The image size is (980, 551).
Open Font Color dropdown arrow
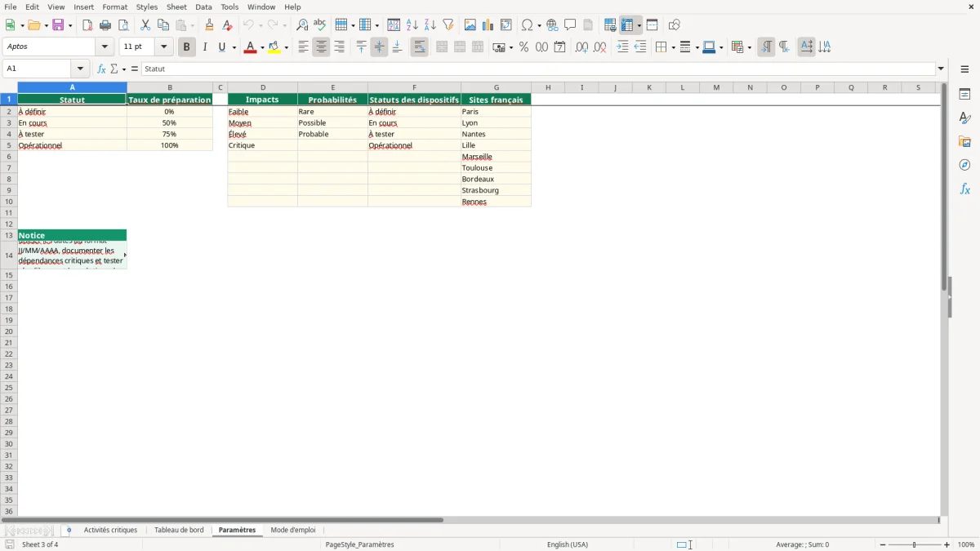click(x=262, y=47)
